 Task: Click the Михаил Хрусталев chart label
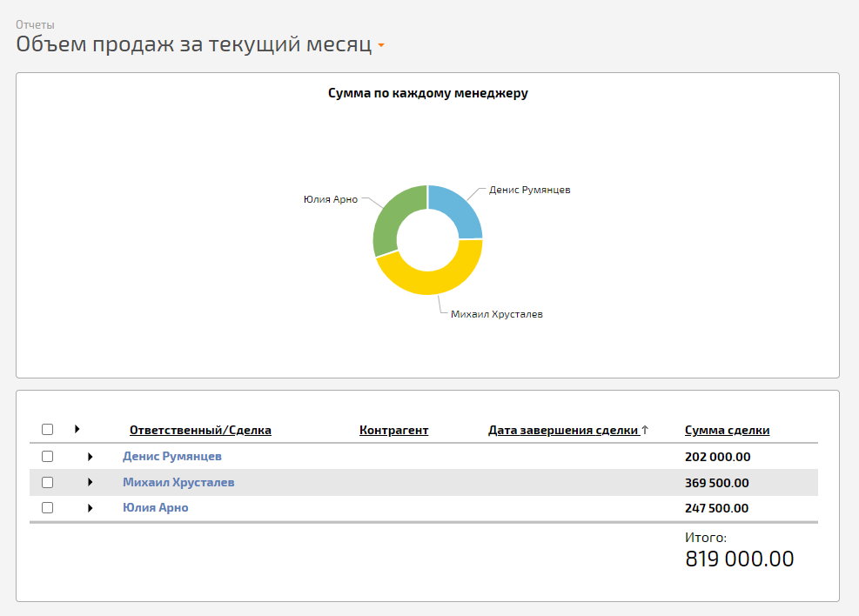point(497,314)
